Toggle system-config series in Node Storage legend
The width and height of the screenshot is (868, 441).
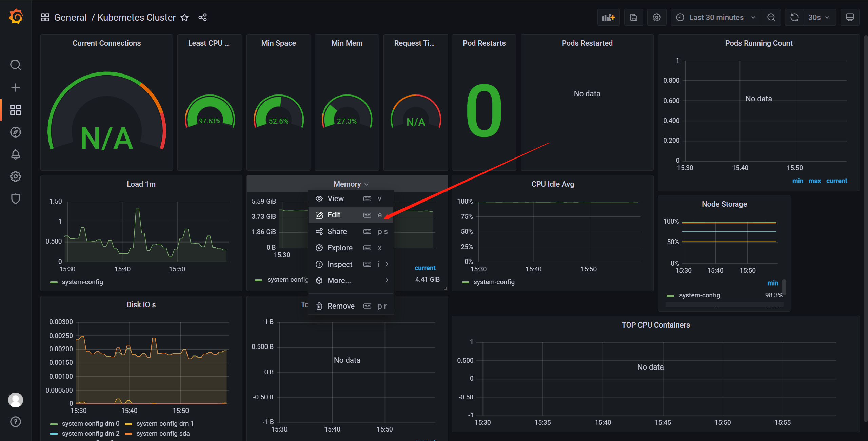pos(699,295)
